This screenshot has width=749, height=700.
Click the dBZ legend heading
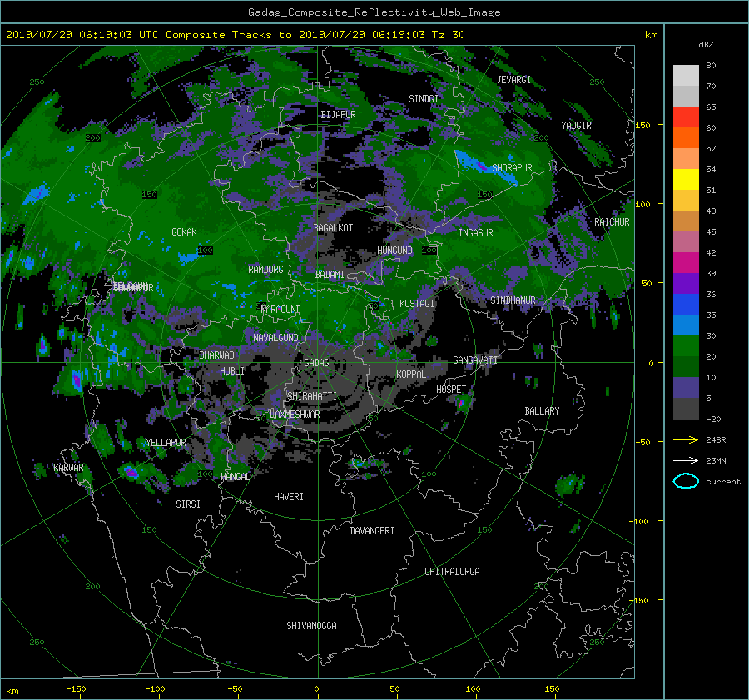(x=706, y=44)
